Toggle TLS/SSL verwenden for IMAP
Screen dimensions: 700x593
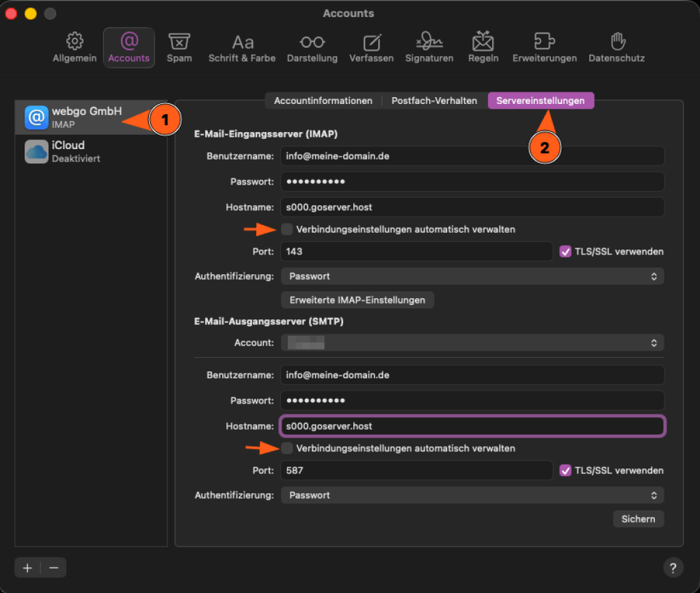tap(565, 252)
